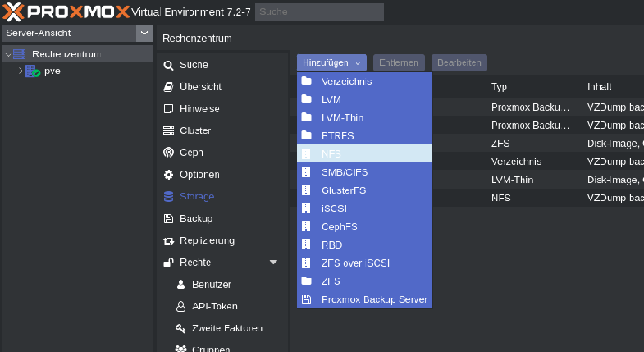This screenshot has width=644, height=352.
Task: Click the BTRFS folder icon in menu
Action: (306, 135)
